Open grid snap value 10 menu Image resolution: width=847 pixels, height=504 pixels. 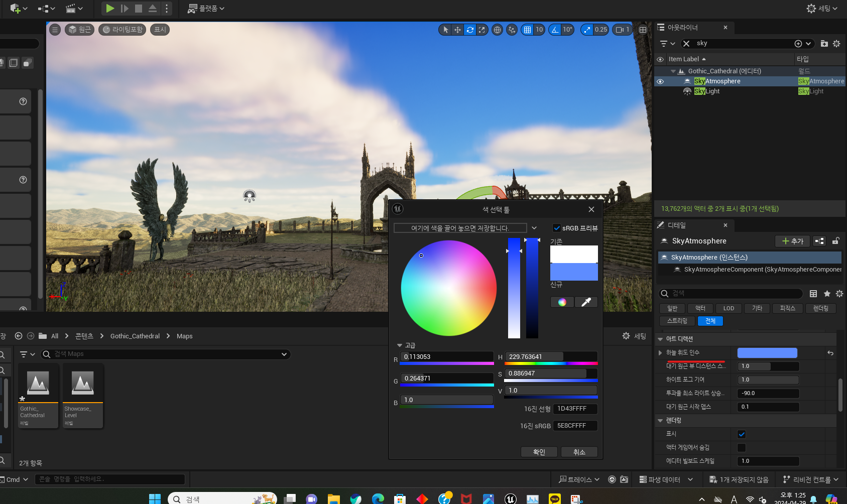pyautogui.click(x=539, y=30)
